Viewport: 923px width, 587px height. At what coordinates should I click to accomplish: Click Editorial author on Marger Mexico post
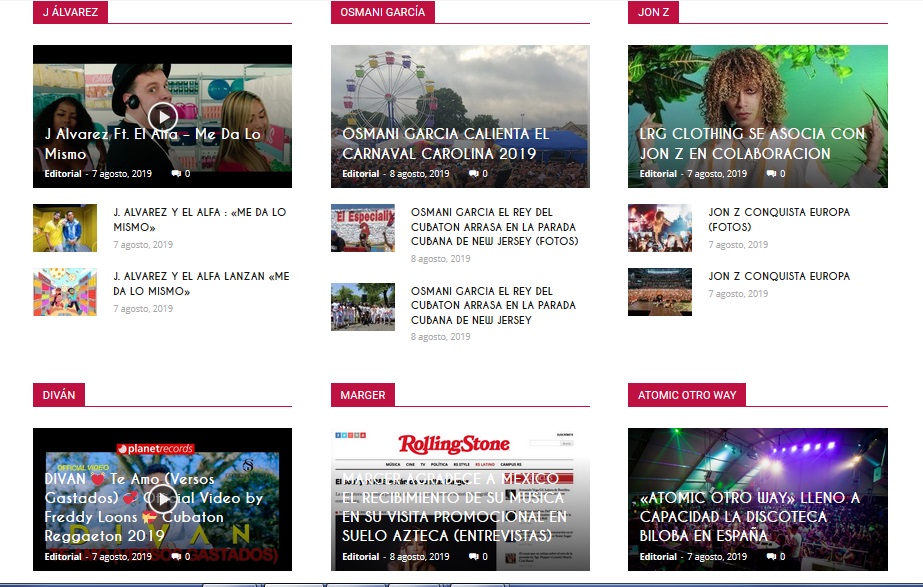click(360, 556)
